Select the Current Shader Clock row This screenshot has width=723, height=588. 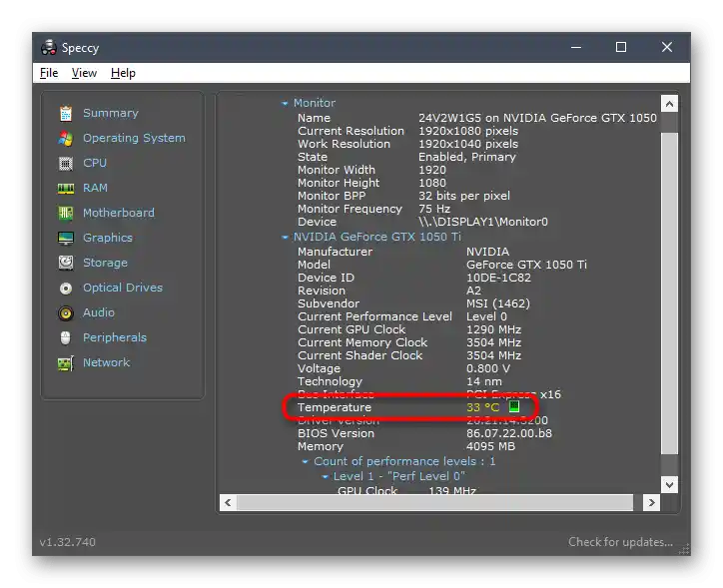pos(409,355)
